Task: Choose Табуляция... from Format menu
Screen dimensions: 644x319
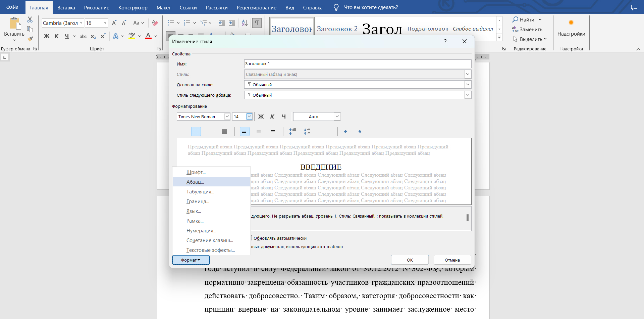Action: [211, 191]
